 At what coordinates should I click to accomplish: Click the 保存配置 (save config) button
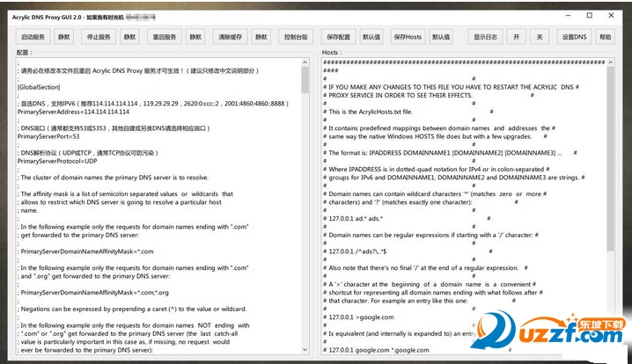[x=339, y=37]
